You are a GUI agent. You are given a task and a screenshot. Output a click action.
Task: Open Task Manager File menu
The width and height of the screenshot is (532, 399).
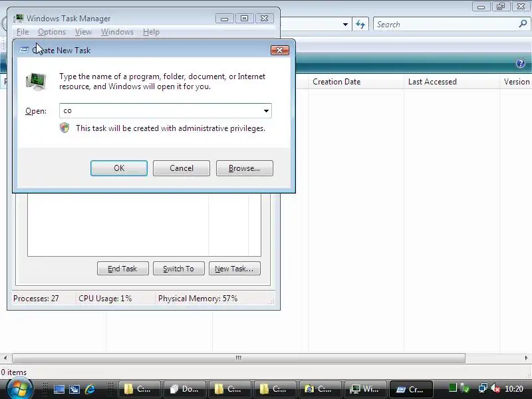click(23, 32)
